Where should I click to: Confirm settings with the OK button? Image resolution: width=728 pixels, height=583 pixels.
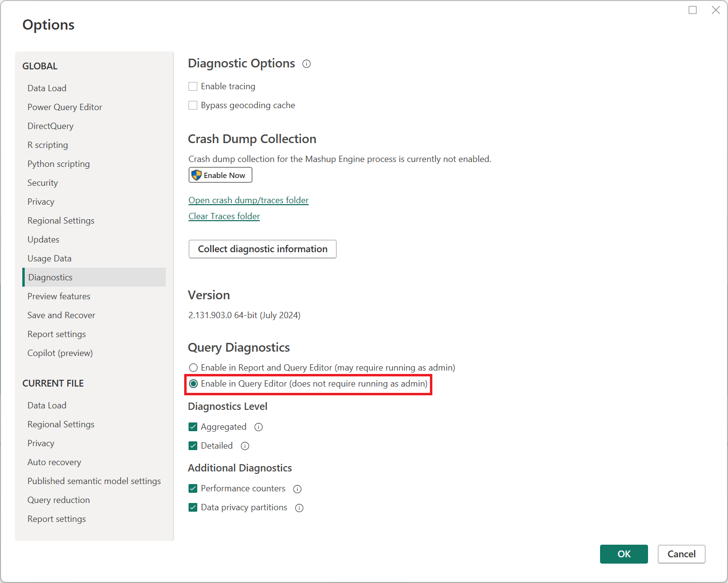click(624, 554)
